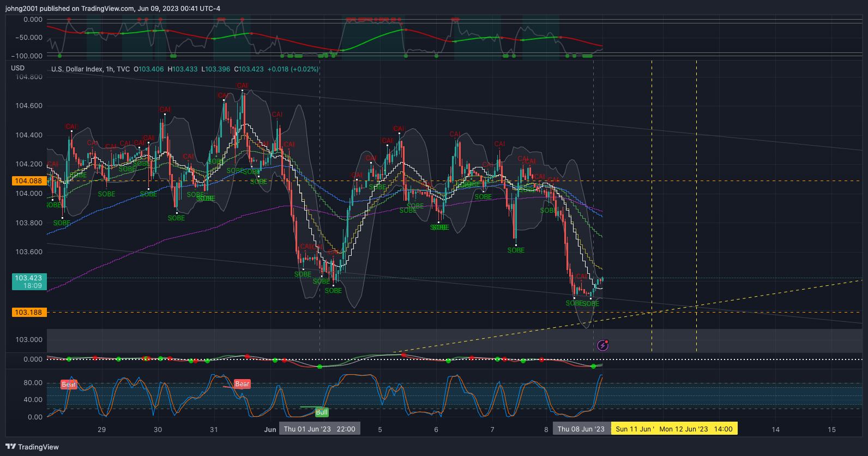Click the 104.200 price axis value
The width and height of the screenshot is (868, 456).
[x=29, y=164]
